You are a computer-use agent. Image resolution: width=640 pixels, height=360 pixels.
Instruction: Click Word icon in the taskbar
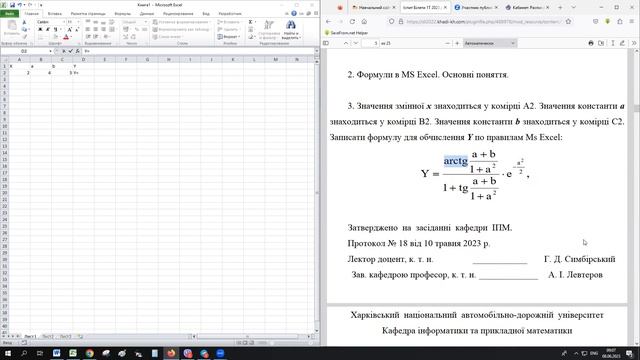coord(56,353)
